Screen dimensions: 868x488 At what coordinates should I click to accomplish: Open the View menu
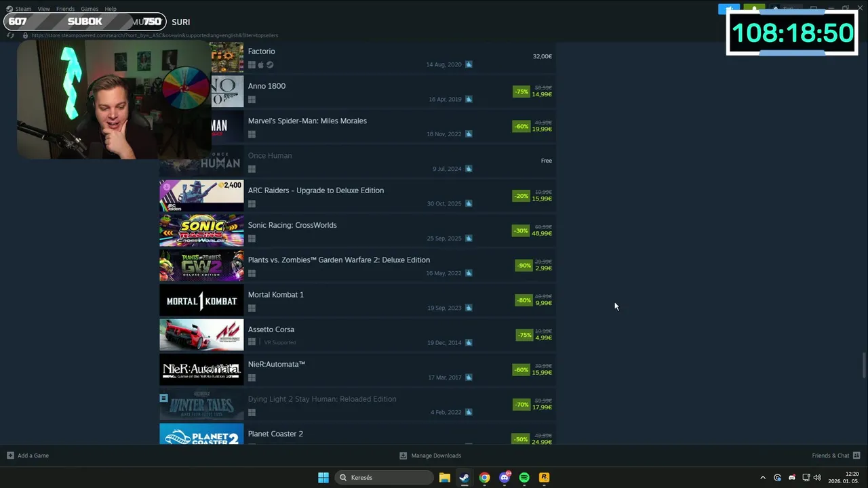pyautogui.click(x=44, y=9)
